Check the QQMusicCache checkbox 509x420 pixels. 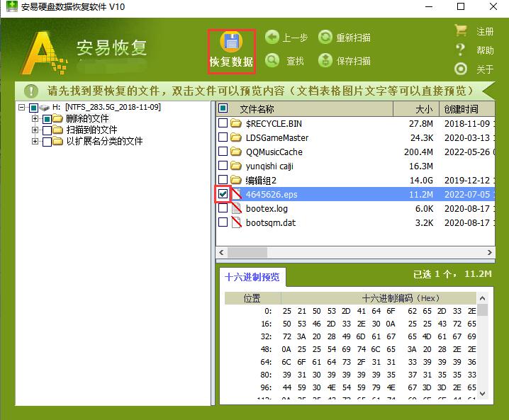[223, 151]
